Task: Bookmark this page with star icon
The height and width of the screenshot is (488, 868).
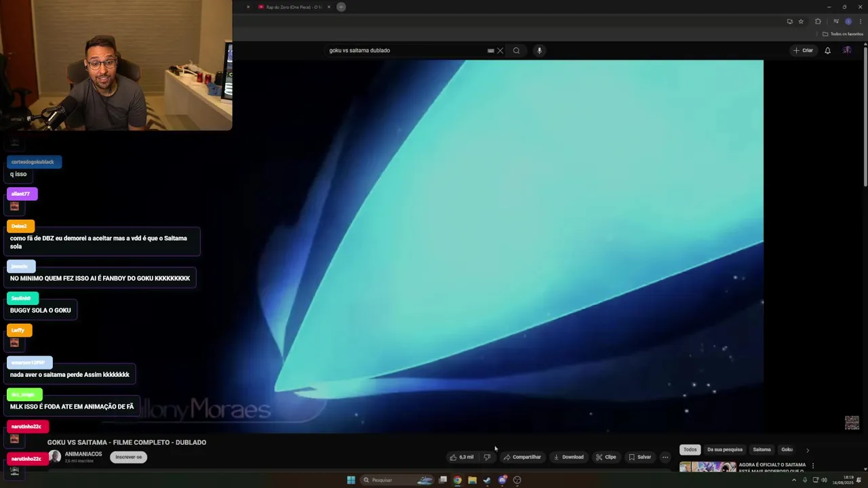Action: pyautogui.click(x=801, y=22)
